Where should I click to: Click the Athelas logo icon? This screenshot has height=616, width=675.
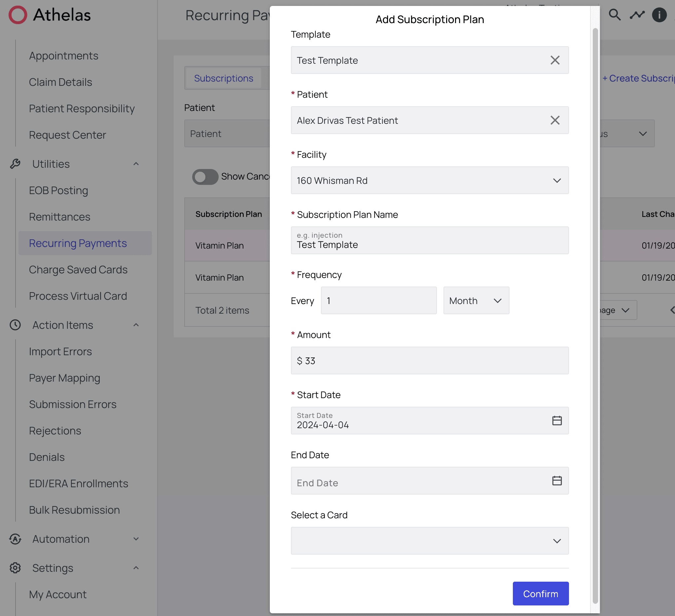(18, 15)
